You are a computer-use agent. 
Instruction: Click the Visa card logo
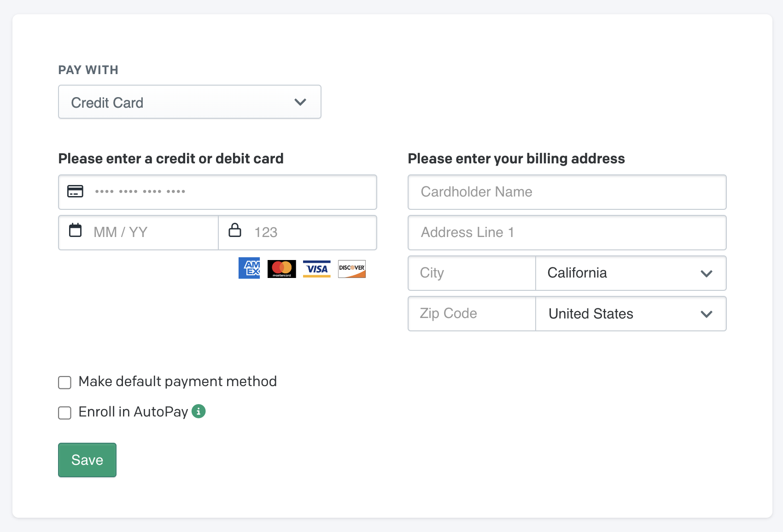tap(317, 269)
